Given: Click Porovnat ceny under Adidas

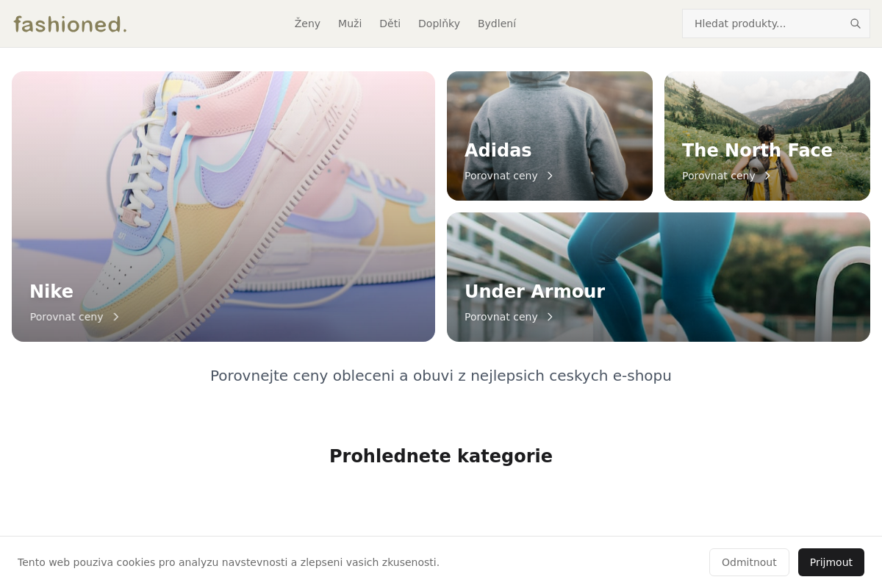Looking at the screenshot, I should click(x=501, y=176).
